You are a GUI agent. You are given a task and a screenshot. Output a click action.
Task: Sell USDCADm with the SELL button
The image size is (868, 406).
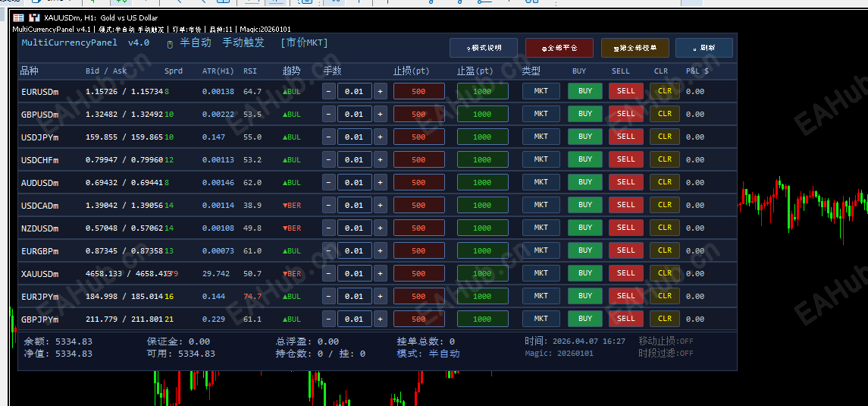pos(626,204)
